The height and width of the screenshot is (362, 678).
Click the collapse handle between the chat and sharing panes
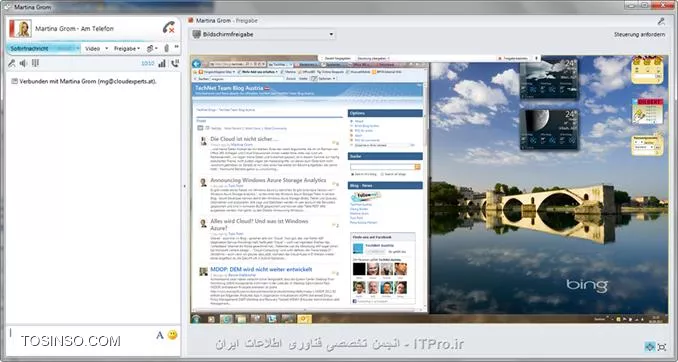tap(185, 186)
